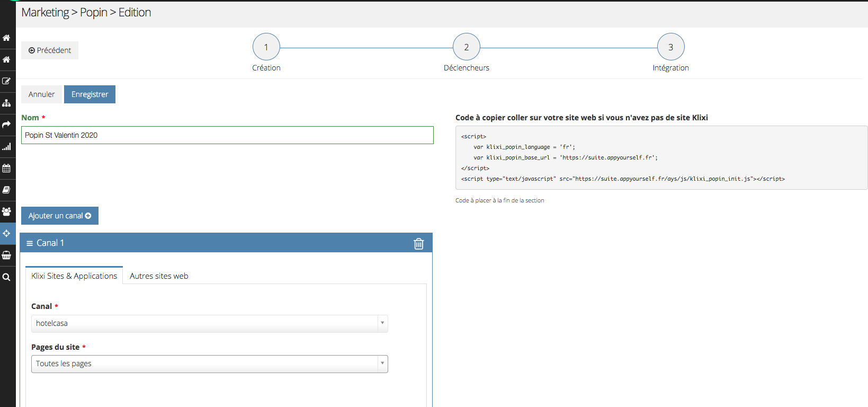
Task: Click the Annuler button
Action: tap(41, 94)
